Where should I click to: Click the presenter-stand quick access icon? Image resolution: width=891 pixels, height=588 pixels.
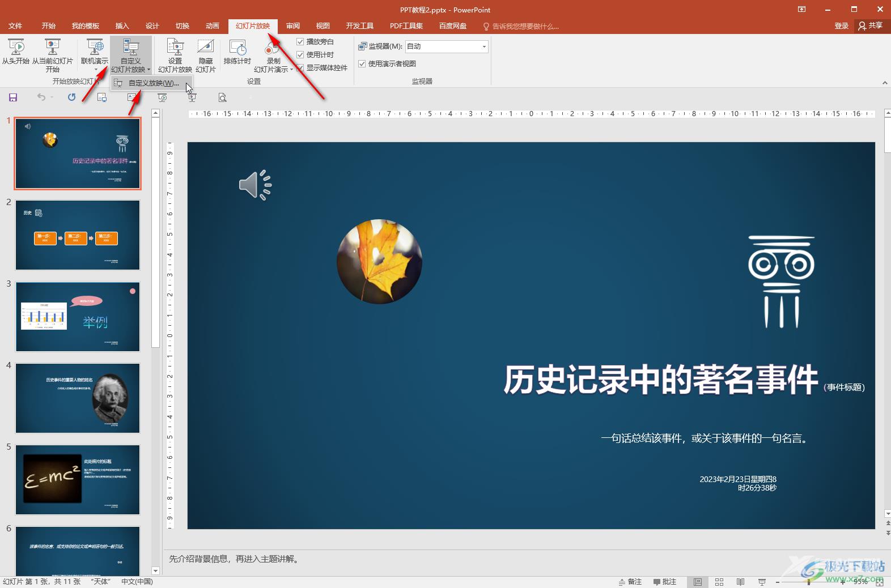pos(192,97)
